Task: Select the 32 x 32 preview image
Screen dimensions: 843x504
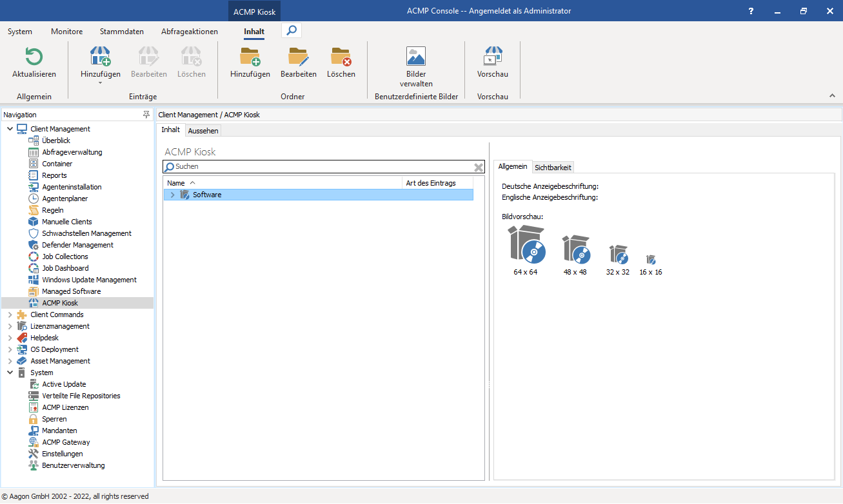Action: [x=619, y=255]
